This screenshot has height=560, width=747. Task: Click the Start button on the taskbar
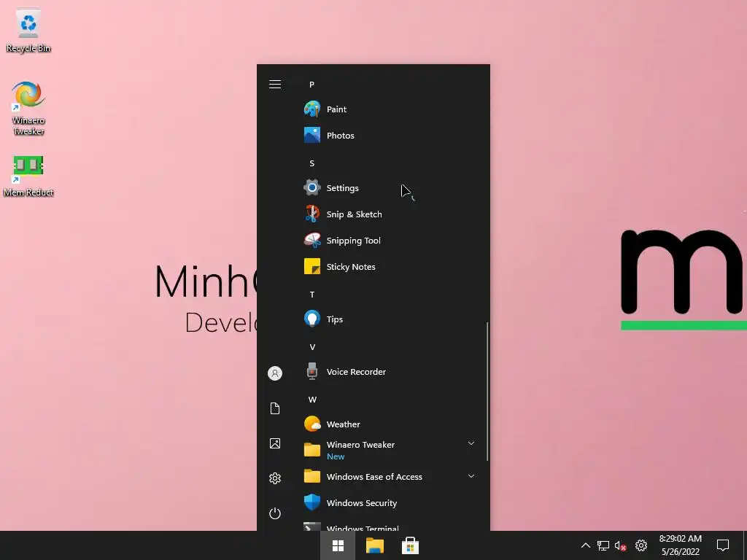pyautogui.click(x=338, y=545)
